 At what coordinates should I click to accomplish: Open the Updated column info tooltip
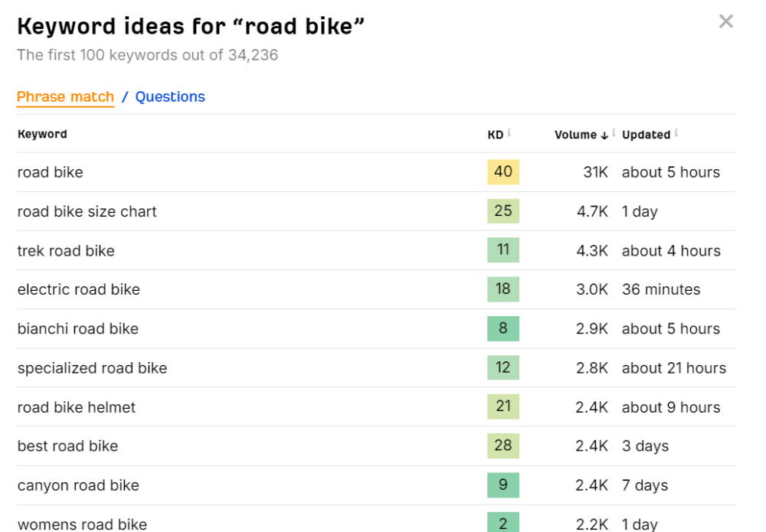click(x=677, y=132)
